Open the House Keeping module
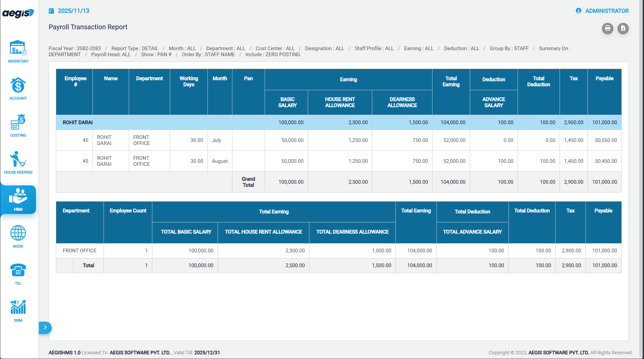The width and height of the screenshot is (644, 359). [x=18, y=163]
